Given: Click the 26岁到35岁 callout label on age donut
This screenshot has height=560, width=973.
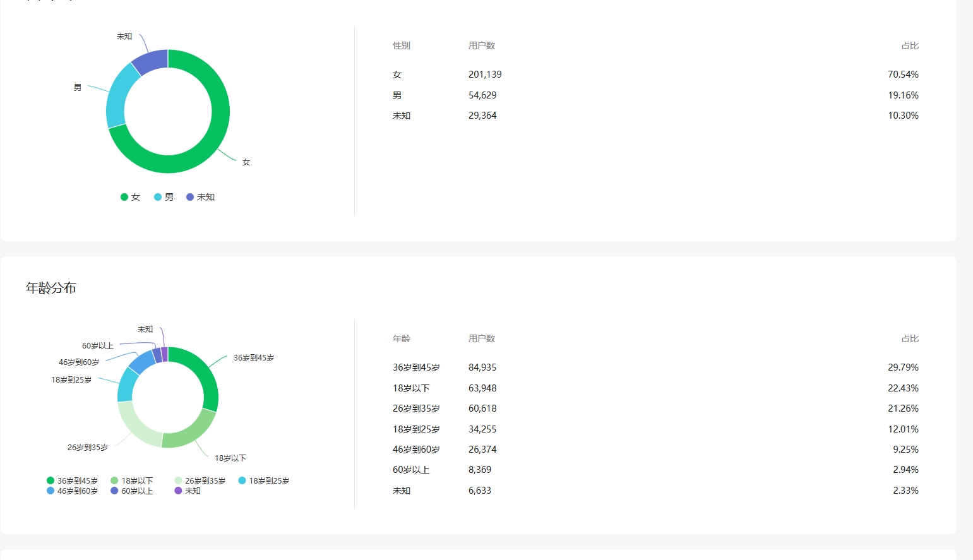Looking at the screenshot, I should [88, 448].
